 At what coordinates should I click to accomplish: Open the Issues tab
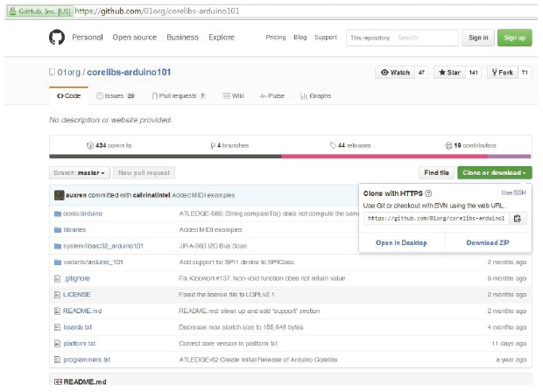coord(116,96)
